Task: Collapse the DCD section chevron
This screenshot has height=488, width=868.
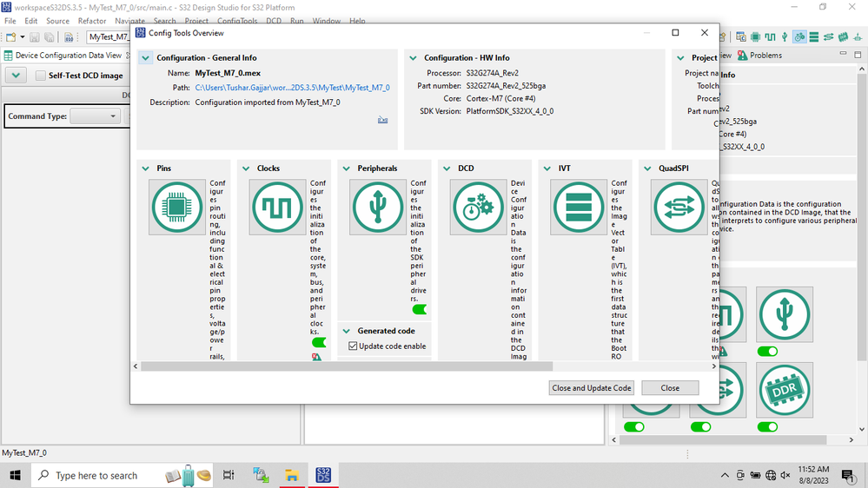Action: [447, 168]
